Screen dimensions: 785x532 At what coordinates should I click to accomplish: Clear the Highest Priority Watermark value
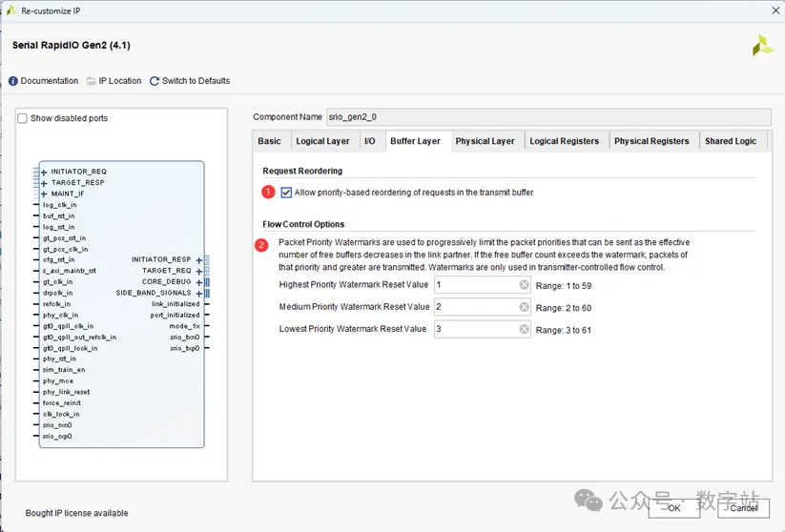(x=524, y=285)
